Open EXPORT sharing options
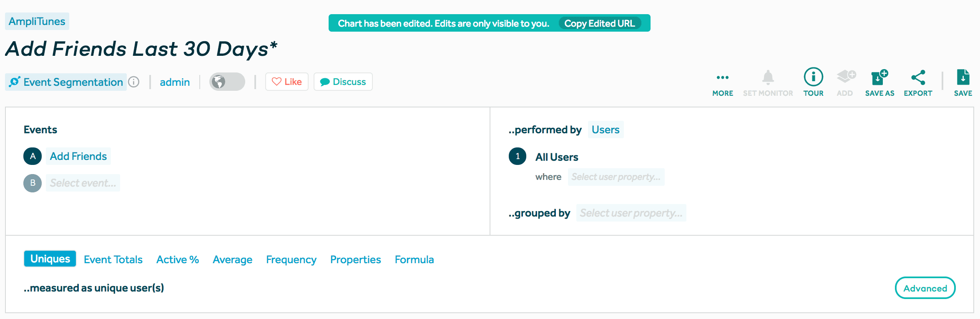The height and width of the screenshot is (319, 980). [917, 82]
